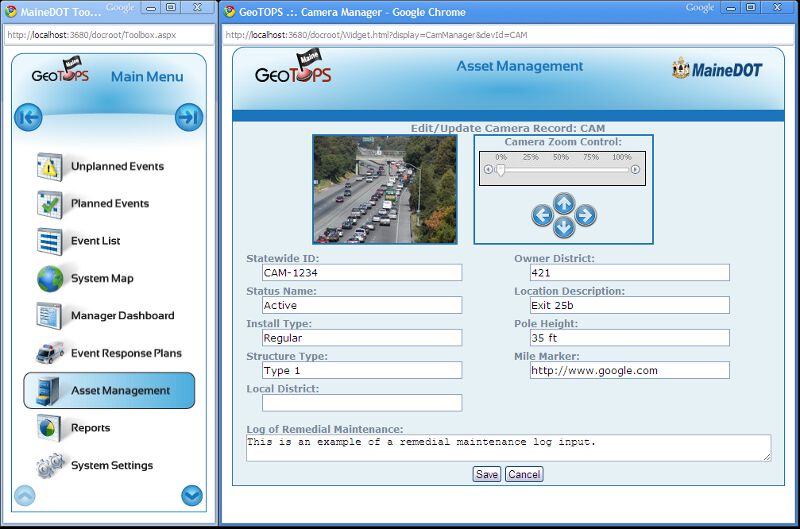Image resolution: width=800 pixels, height=529 pixels.
Task: Click the forward-to-end arrow icon in Main Menu
Action: pos(189,117)
